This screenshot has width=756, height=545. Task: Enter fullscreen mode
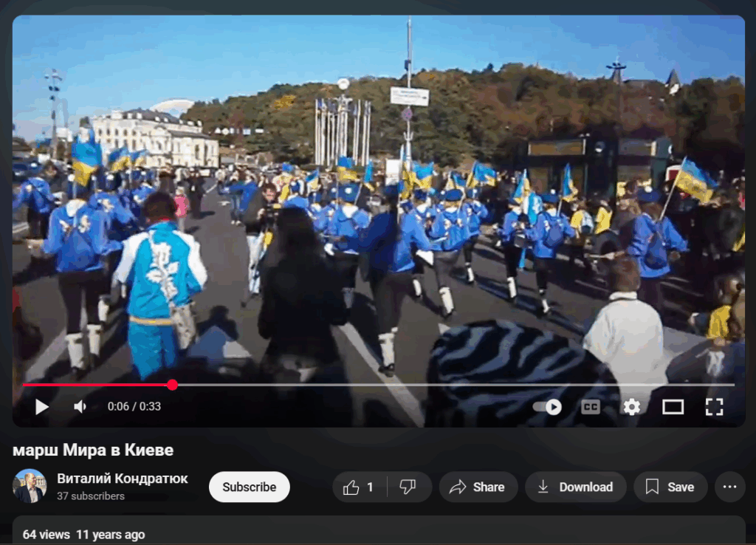click(x=713, y=407)
